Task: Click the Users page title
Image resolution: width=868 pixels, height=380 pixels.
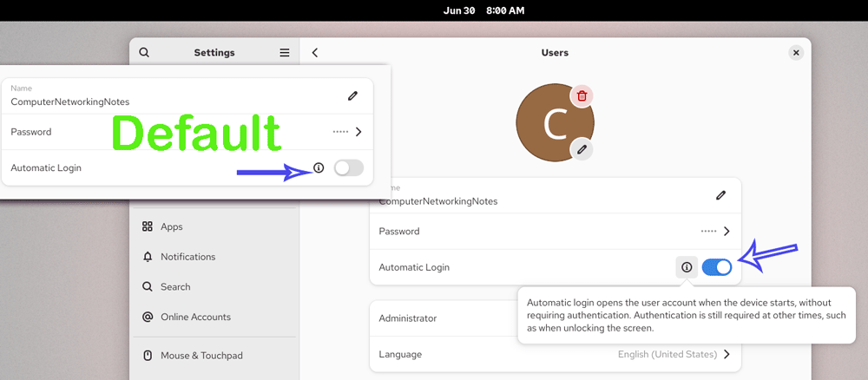Action: 555,53
